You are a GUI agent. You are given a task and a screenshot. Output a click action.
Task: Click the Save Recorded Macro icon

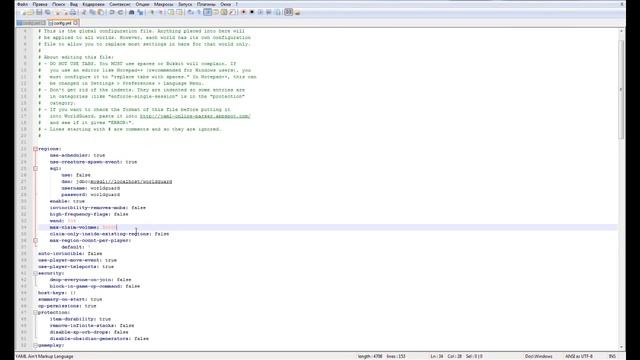pyautogui.click(x=278, y=12)
